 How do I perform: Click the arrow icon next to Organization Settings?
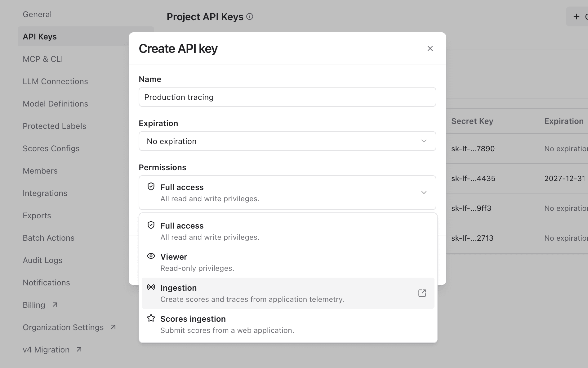pos(113,327)
